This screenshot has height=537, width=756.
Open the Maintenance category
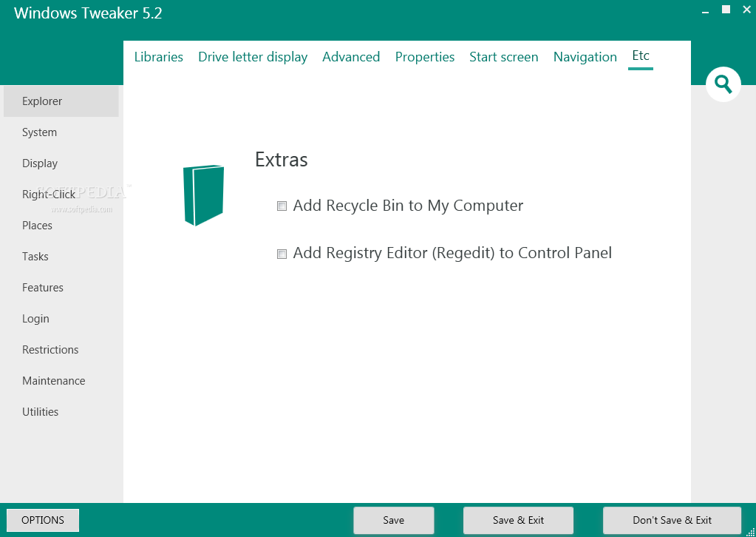pyautogui.click(x=53, y=381)
